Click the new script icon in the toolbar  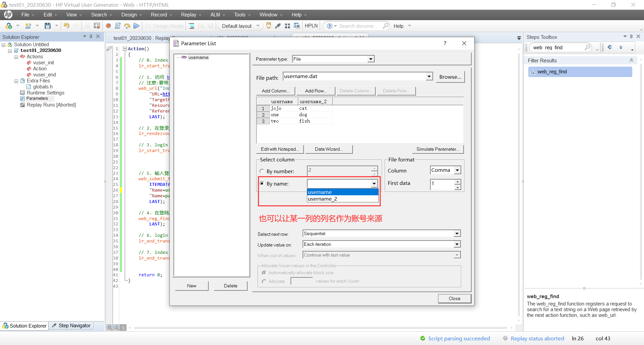coord(28,26)
